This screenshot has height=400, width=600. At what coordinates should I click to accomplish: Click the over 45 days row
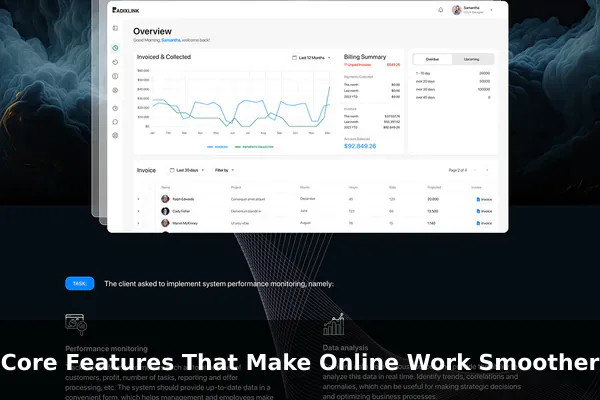coord(453,97)
